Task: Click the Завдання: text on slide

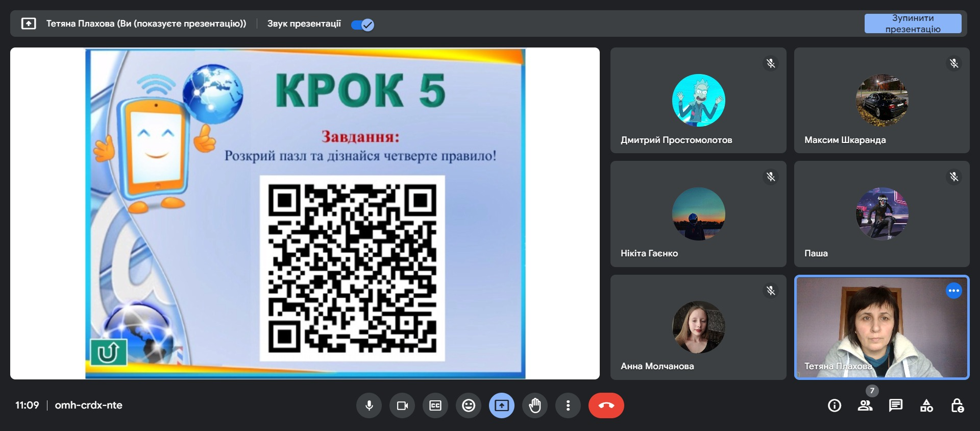Action: 360,136
